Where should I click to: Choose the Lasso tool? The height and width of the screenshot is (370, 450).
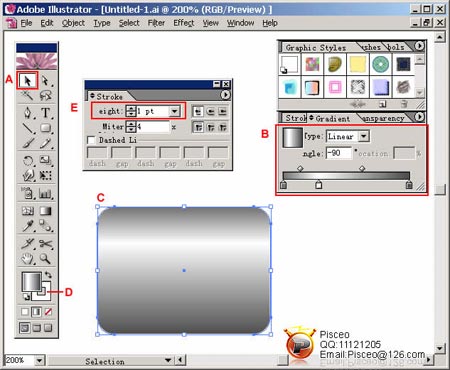tap(46, 96)
